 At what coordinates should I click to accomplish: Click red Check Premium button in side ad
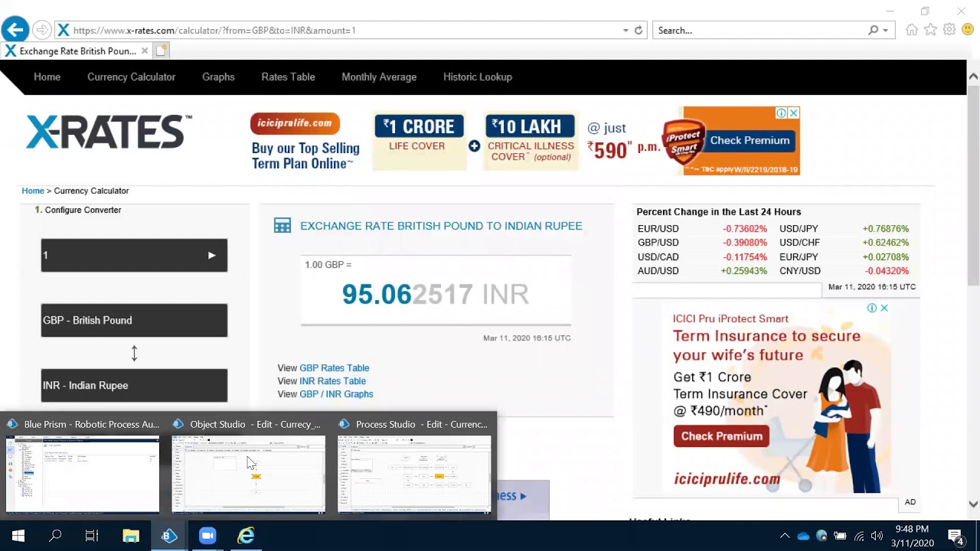pos(721,436)
